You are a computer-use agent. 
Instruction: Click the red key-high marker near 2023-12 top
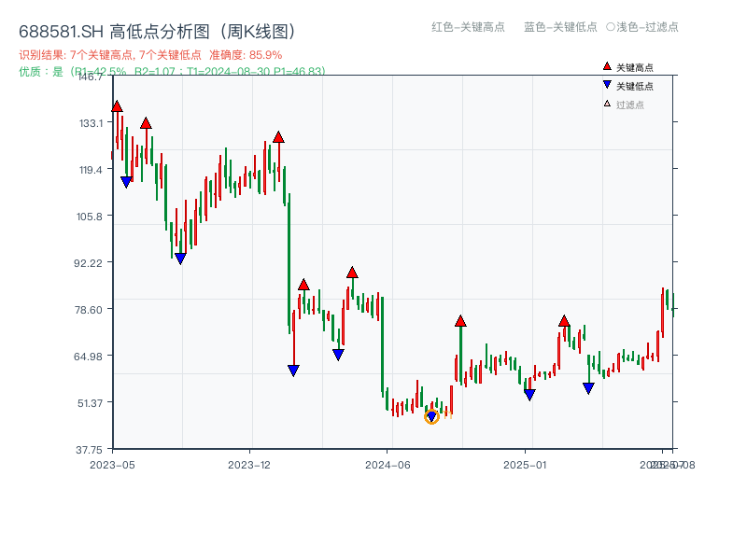278,136
